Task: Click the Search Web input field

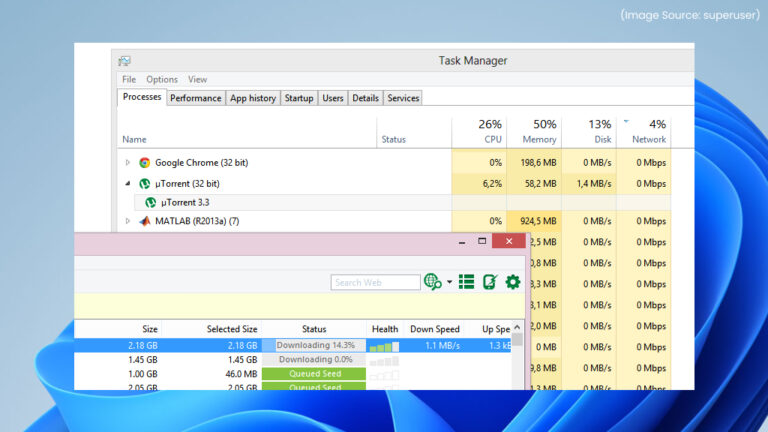Action: 375,283
